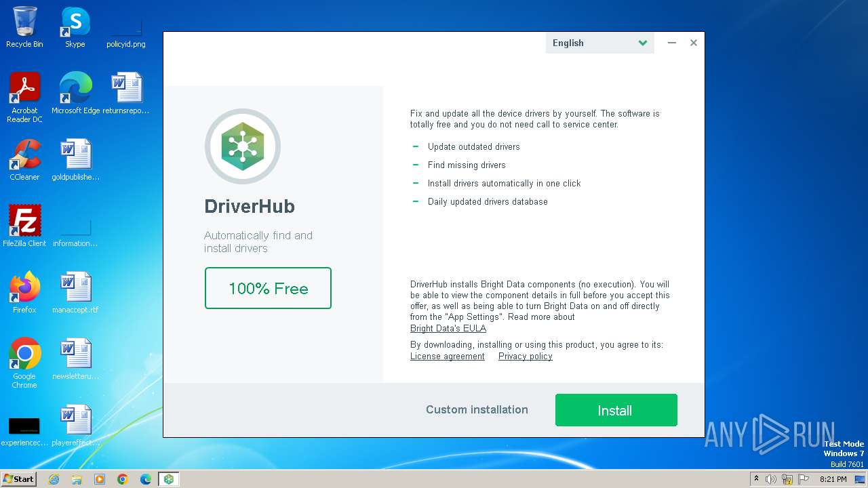Select the manaccept.rtf document icon
Viewport: 868px width, 488px height.
coord(75,292)
